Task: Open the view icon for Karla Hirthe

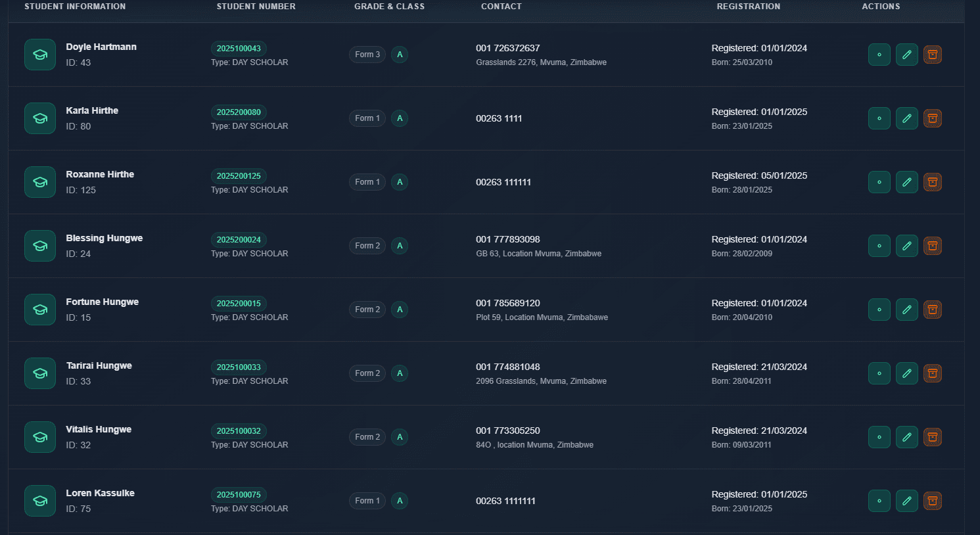Action: click(x=879, y=118)
